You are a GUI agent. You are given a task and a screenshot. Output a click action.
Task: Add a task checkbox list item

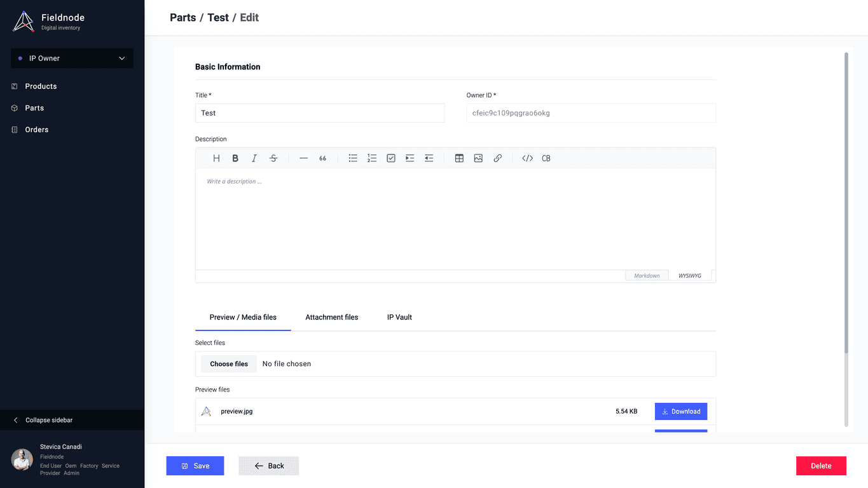click(391, 158)
